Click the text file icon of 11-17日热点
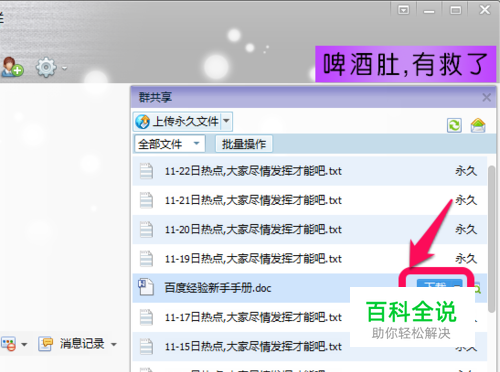This screenshot has width=500, height=372. 146,317
